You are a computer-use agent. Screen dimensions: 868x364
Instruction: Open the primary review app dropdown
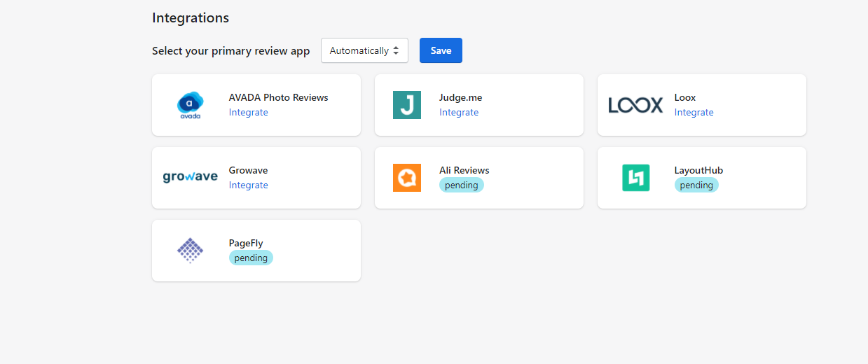point(364,50)
